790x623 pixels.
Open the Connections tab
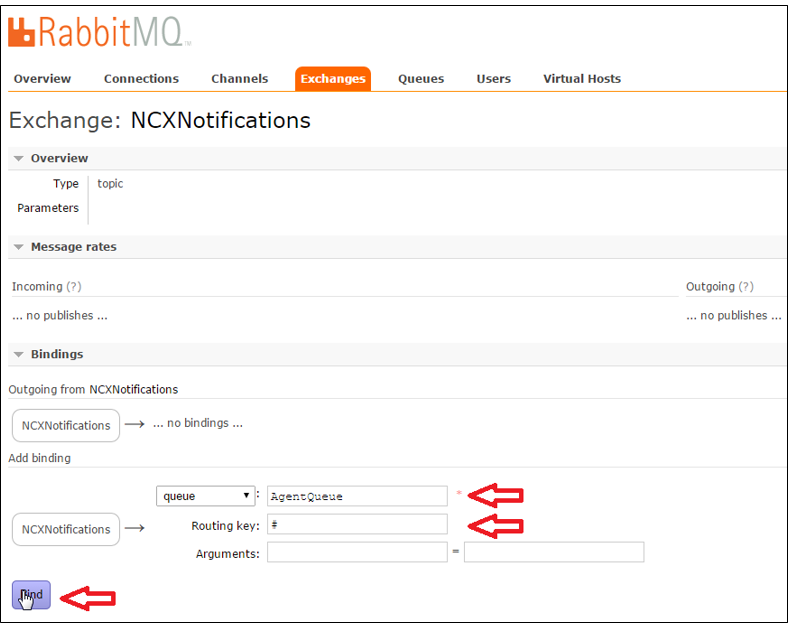tap(141, 79)
